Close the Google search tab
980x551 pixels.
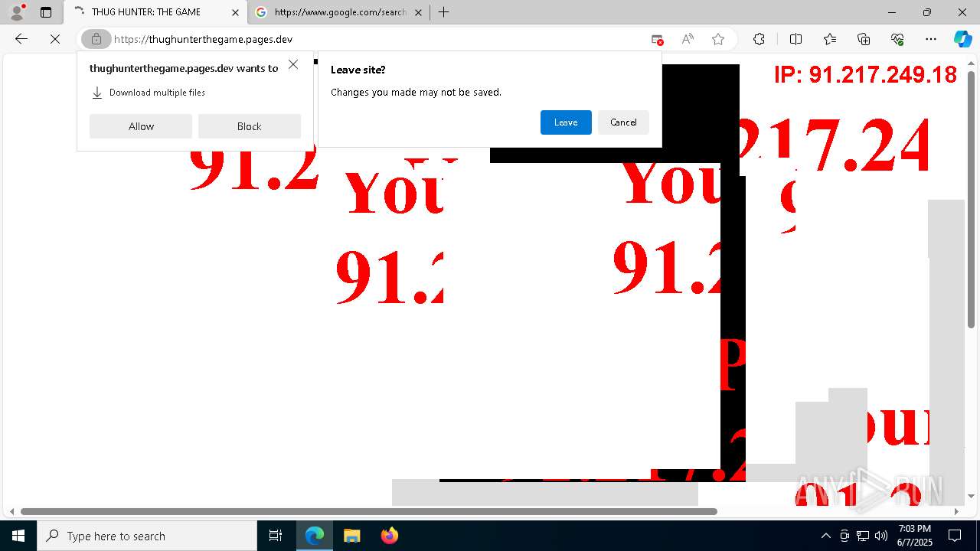418,12
